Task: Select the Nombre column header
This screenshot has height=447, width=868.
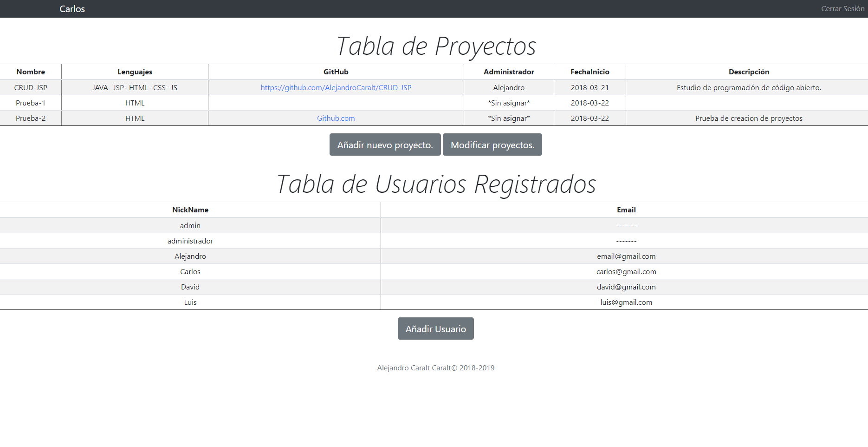Action: coord(31,72)
